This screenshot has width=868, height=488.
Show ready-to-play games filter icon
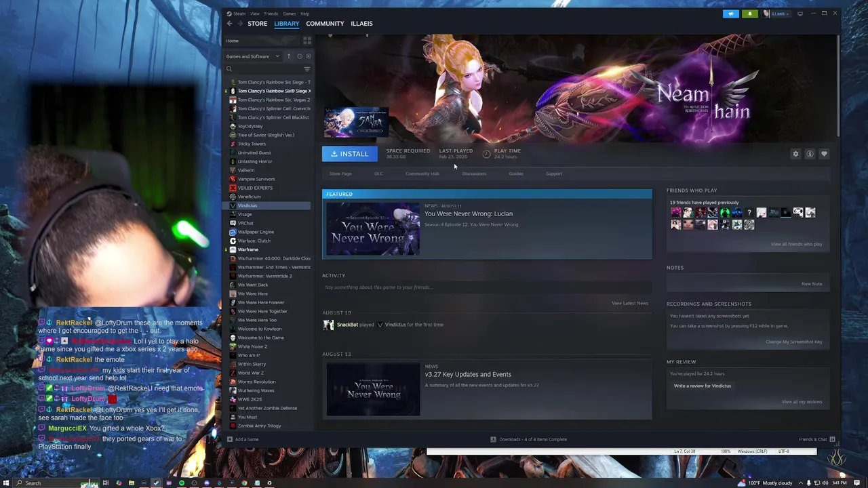309,56
